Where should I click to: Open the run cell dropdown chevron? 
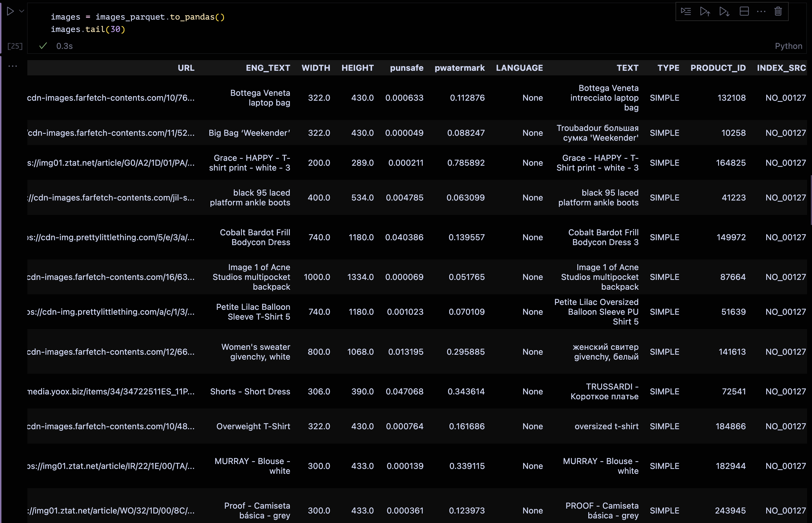coord(22,11)
